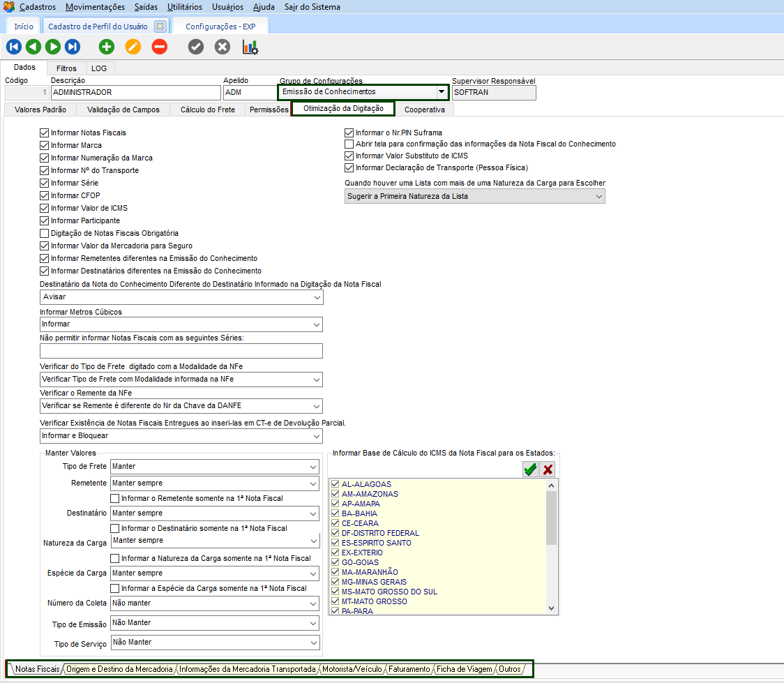This screenshot has height=683, width=784.
Task: Click orange pencil edit icon
Action: point(133,47)
